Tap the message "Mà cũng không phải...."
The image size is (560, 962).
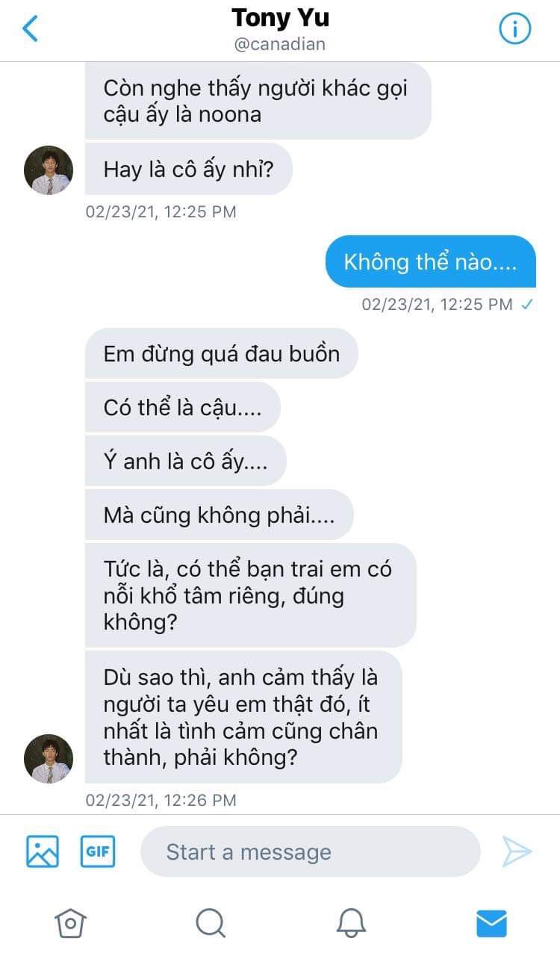tap(219, 515)
